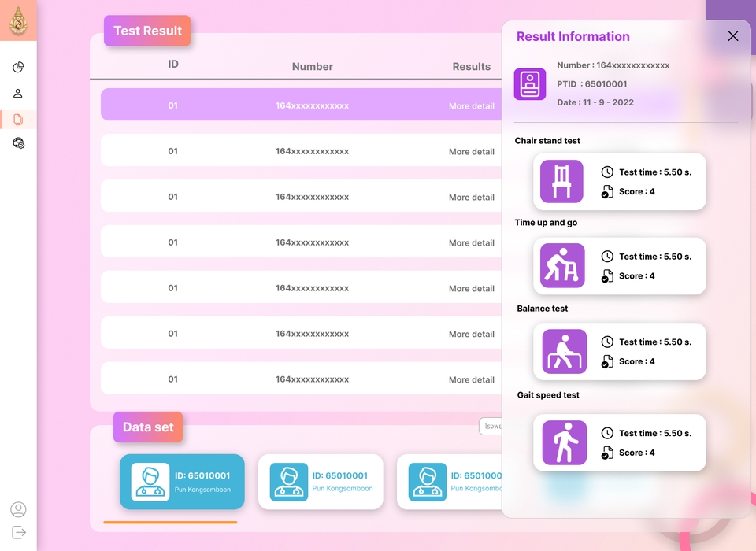Select the document results icon in sidebar
The image size is (756, 551).
(18, 119)
